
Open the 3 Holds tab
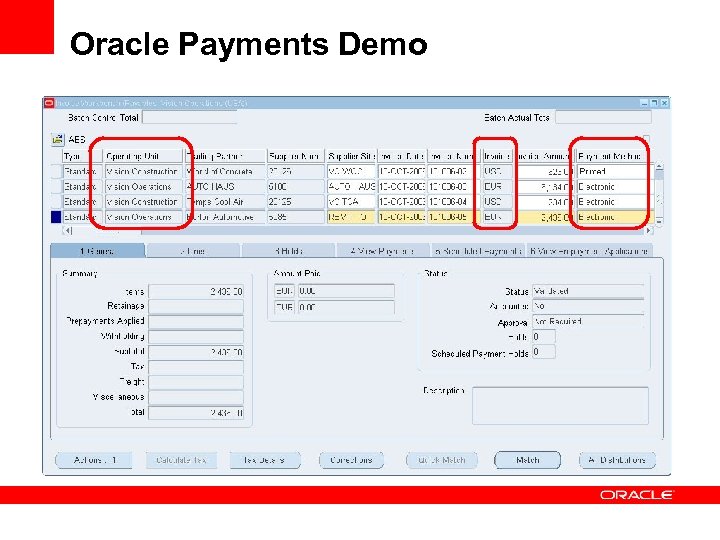(289, 251)
